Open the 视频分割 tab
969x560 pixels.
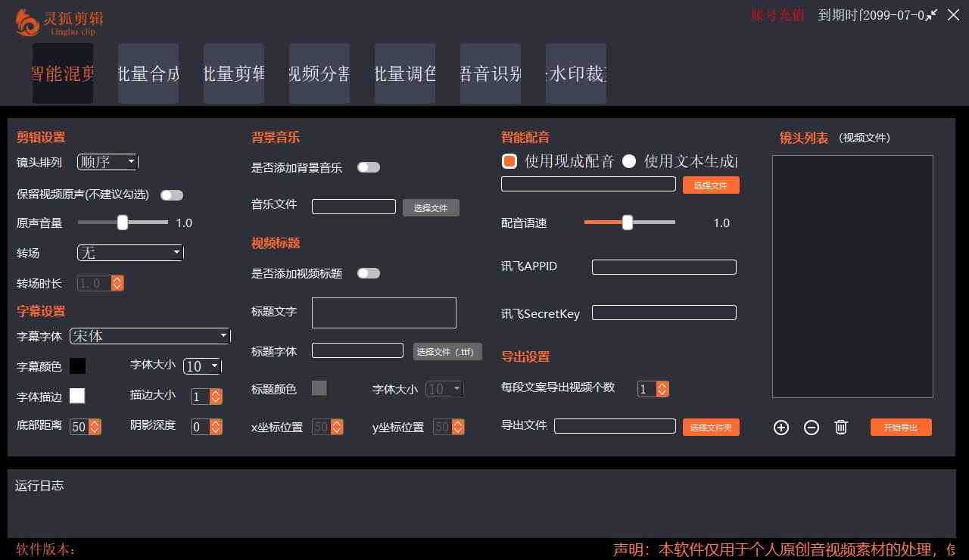coord(319,73)
